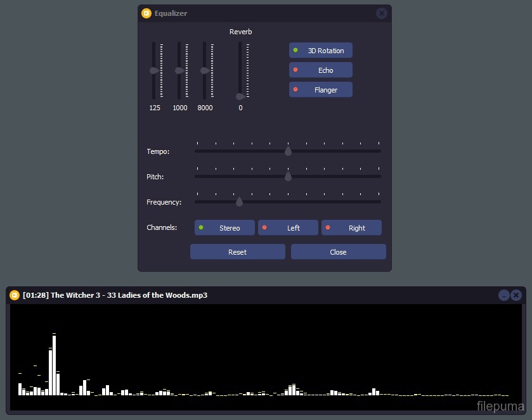Select Stereo channel mode
The image size is (532, 420).
pyautogui.click(x=224, y=228)
